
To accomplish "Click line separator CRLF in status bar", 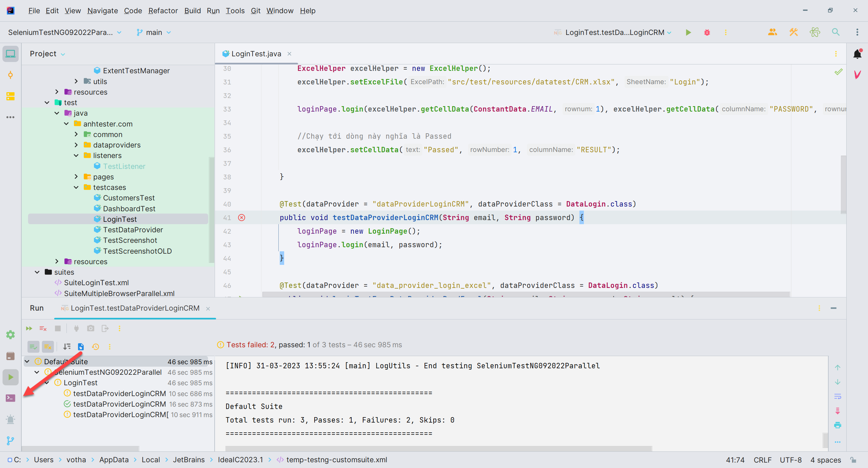I will [762, 460].
